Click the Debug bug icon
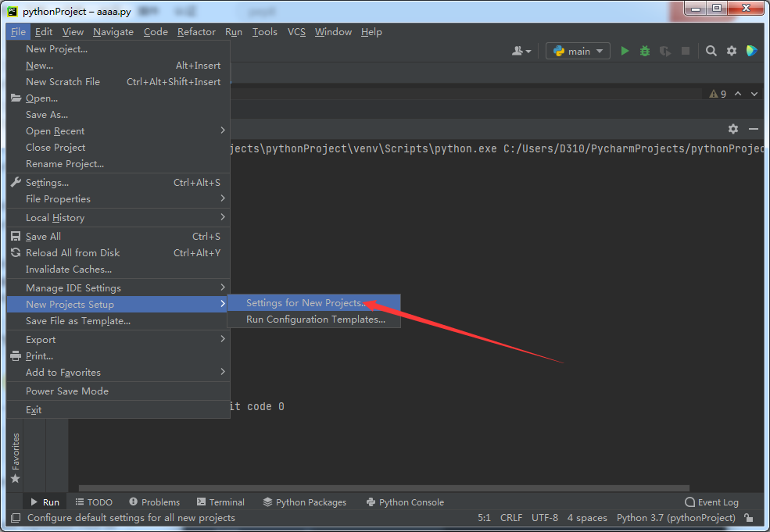Screen dimensions: 770x532 coord(645,51)
